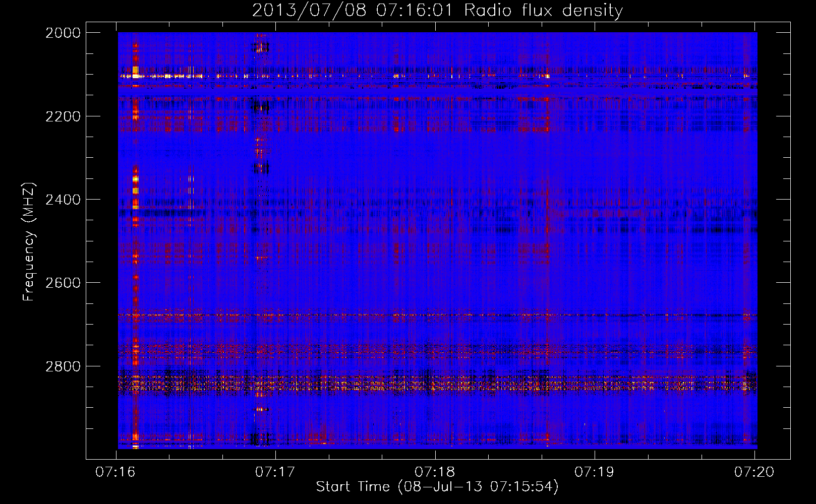The height and width of the screenshot is (504, 816).
Task: Select the 'Start Time' x-axis title
Action: (353, 486)
